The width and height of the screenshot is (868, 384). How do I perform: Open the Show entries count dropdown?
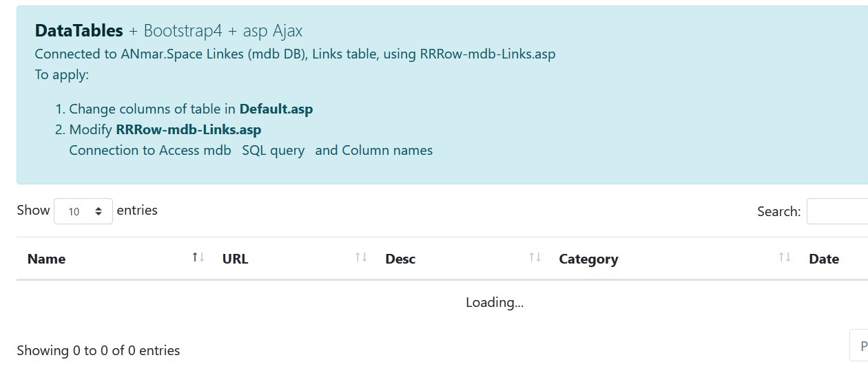coord(83,211)
